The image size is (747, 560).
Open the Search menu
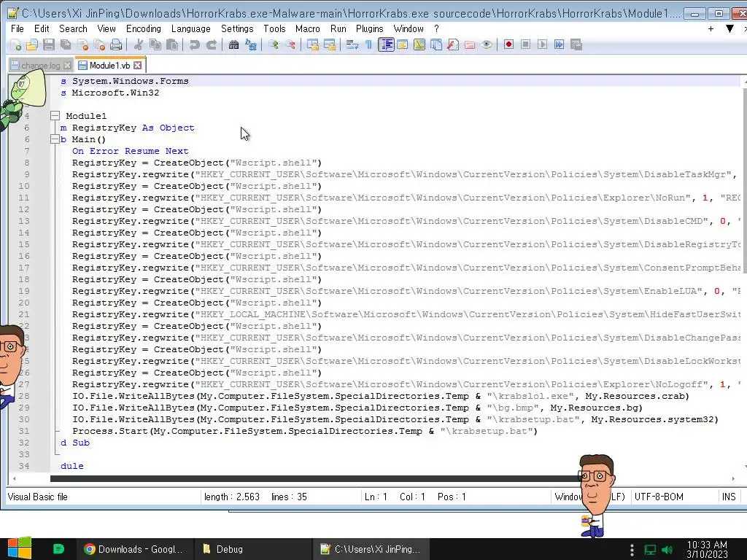point(73,28)
